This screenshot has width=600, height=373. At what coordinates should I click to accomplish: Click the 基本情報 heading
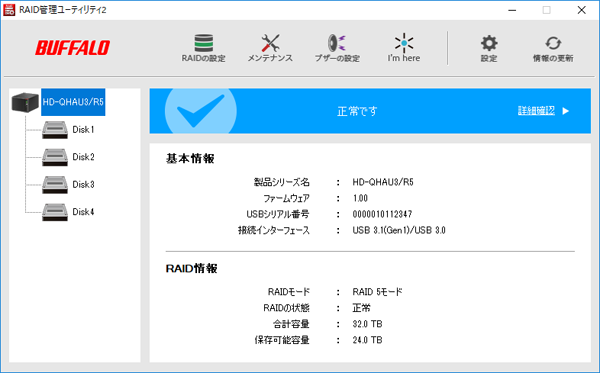tap(190, 159)
